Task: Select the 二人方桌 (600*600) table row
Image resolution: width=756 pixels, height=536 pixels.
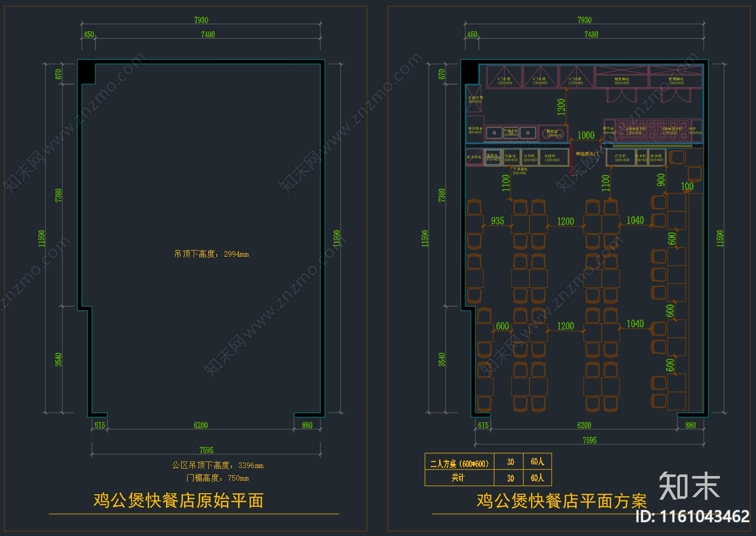Action: (460, 462)
